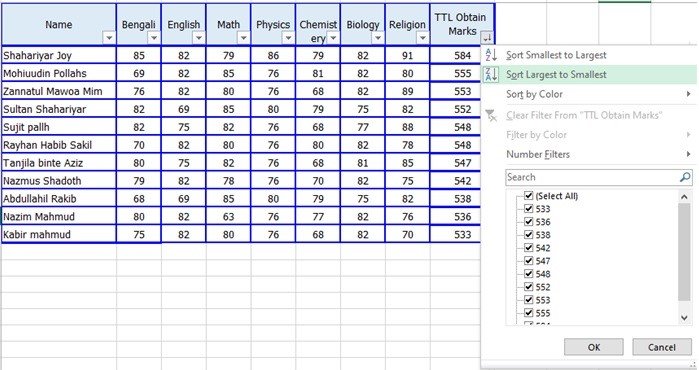Click the TTL Obtain Marks sort dropdown button
Screen dimensions: 699x370
(487, 38)
